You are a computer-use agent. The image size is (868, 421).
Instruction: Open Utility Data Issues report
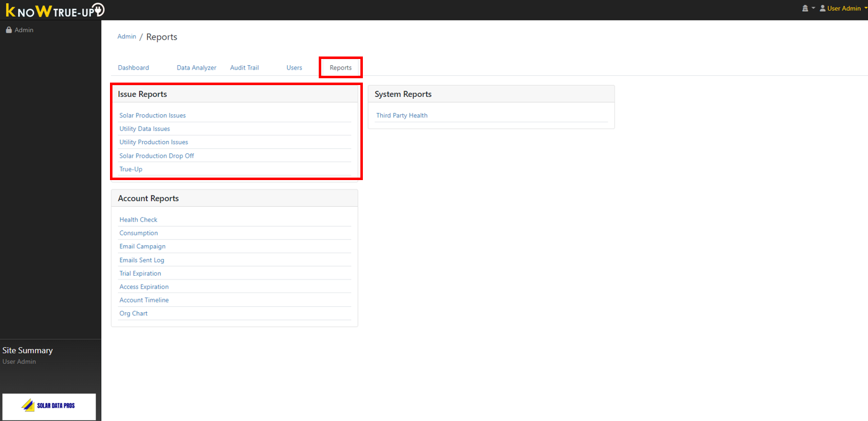tap(145, 129)
